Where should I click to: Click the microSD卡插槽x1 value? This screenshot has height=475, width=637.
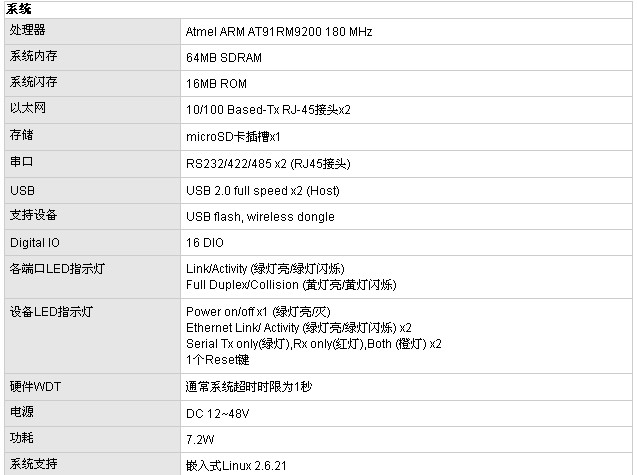point(233,135)
